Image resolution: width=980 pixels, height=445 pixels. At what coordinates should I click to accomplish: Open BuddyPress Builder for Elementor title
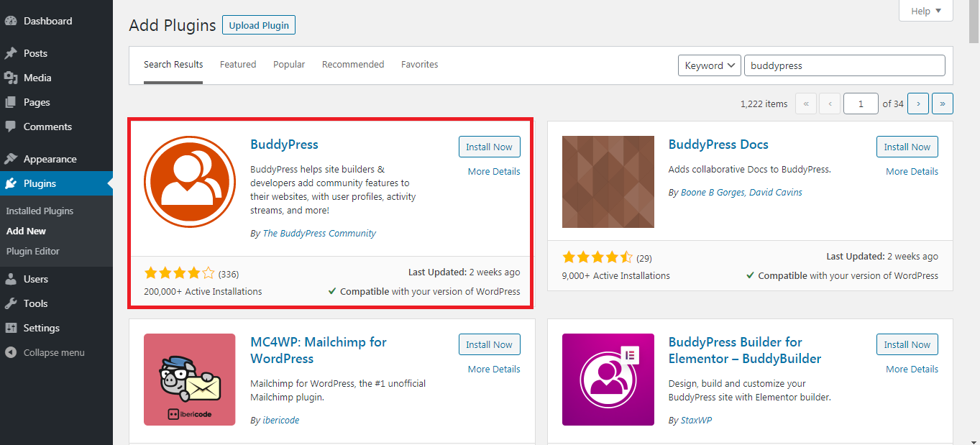pyautogui.click(x=745, y=350)
